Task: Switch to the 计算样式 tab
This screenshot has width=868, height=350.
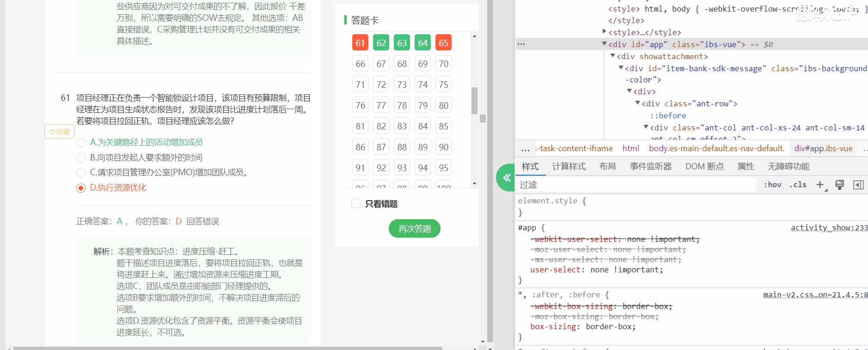Action: [x=569, y=166]
